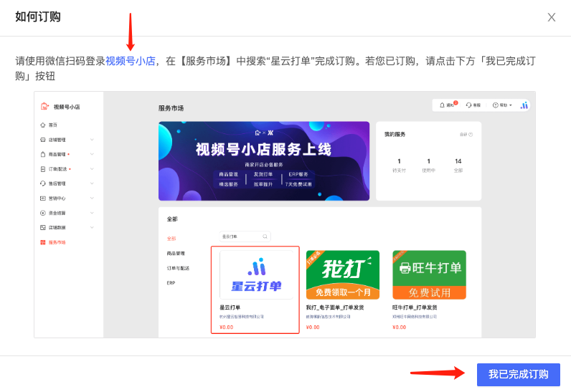Viewport: 571px width, 392px height.
Task: Expand the 营销中心 chevron
Action: 92,199
